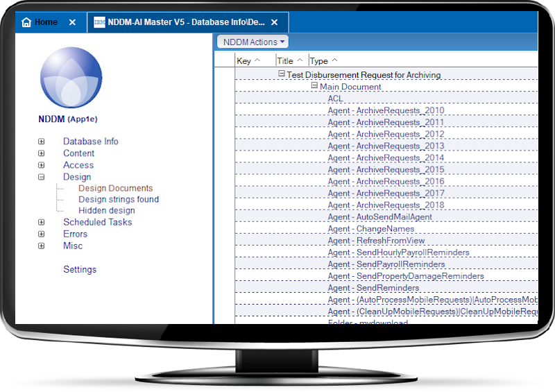
Task: Collapse Test Disbursement Request for Archiving row
Action: [x=282, y=74]
